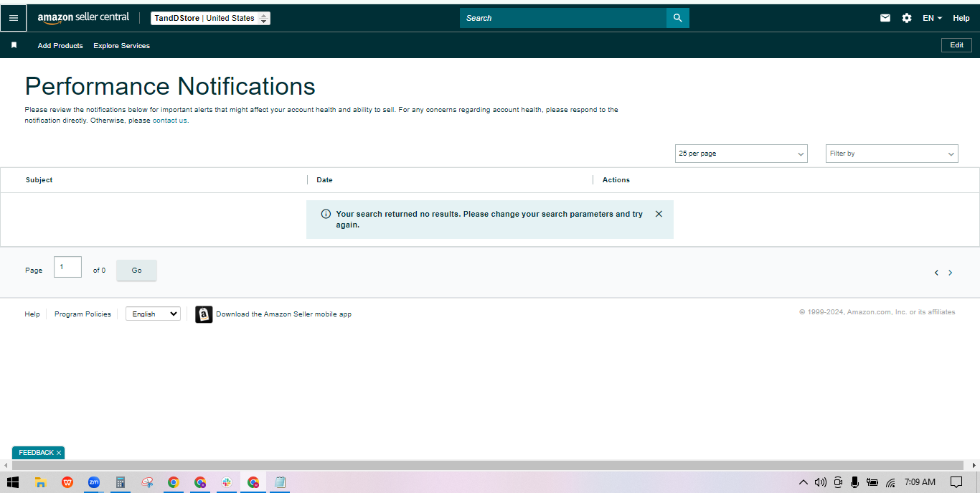
Task: Open the FEEDBACK tab
Action: coord(36,453)
